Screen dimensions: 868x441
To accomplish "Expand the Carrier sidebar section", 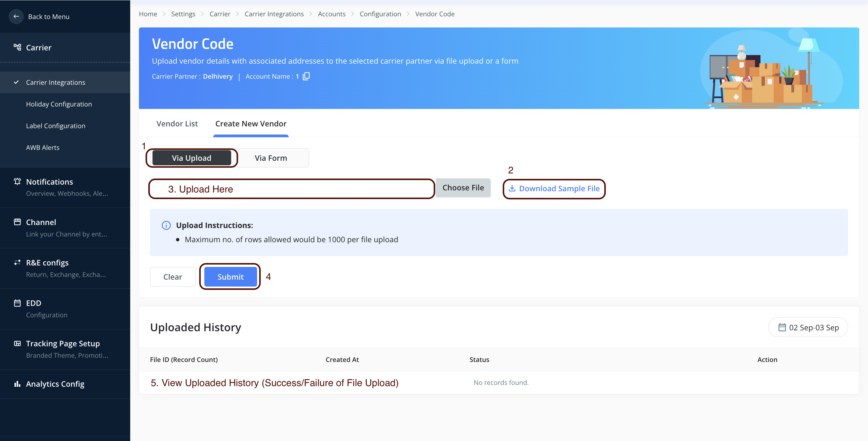I will pos(39,48).
